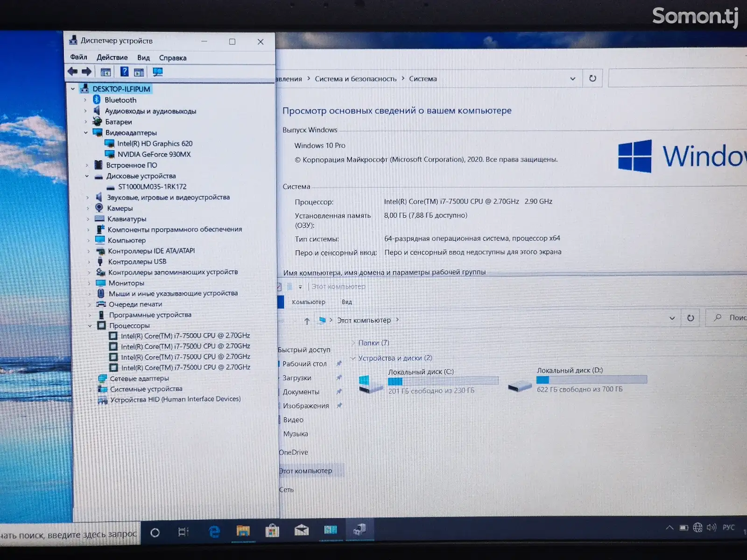The height and width of the screenshot is (560, 747).
Task: Open the Вид tab in Explorer ribbon
Action: (347, 302)
